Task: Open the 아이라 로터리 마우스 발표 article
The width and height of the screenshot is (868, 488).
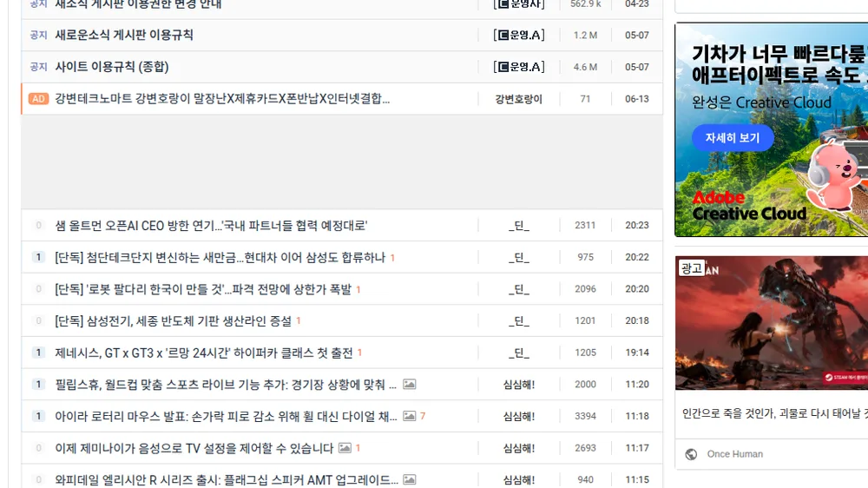Action: pos(226,417)
